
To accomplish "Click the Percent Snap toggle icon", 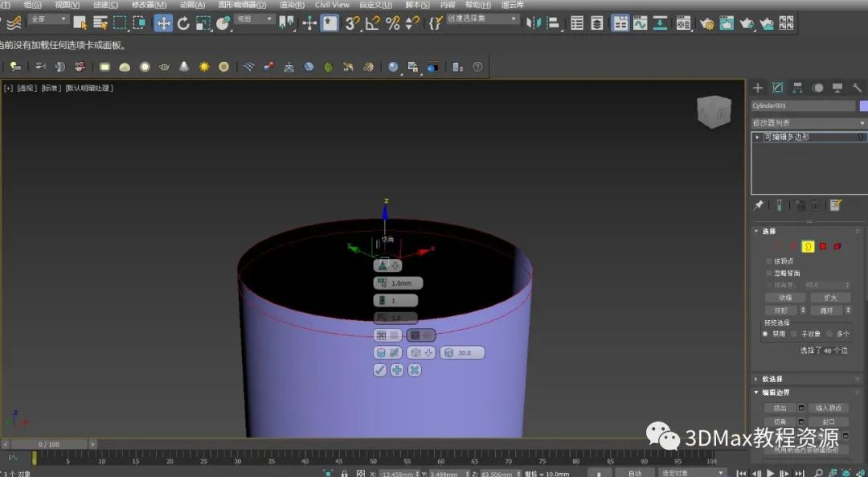I will 392,23.
